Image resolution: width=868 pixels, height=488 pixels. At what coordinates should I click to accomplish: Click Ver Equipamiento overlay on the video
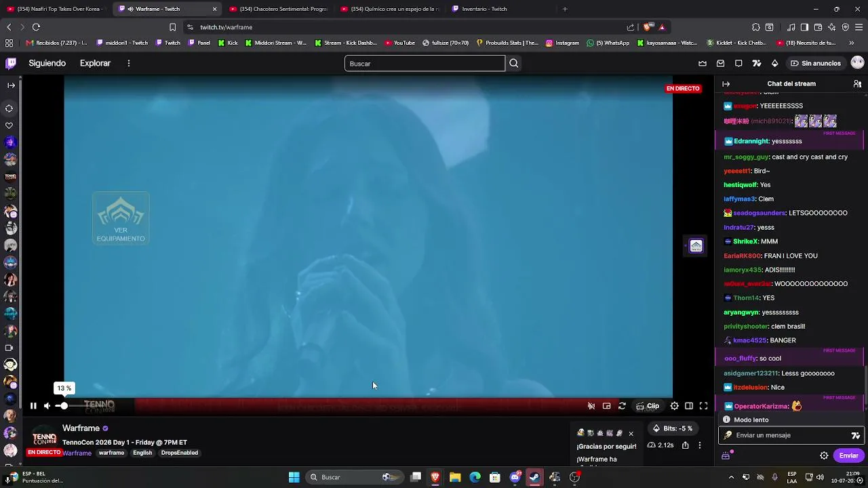click(121, 218)
